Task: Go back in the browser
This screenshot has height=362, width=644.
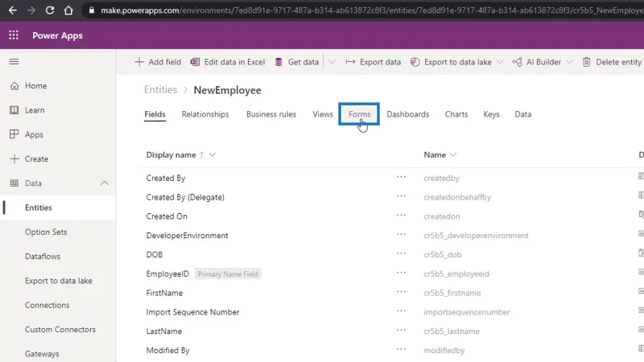Action: coord(13,10)
